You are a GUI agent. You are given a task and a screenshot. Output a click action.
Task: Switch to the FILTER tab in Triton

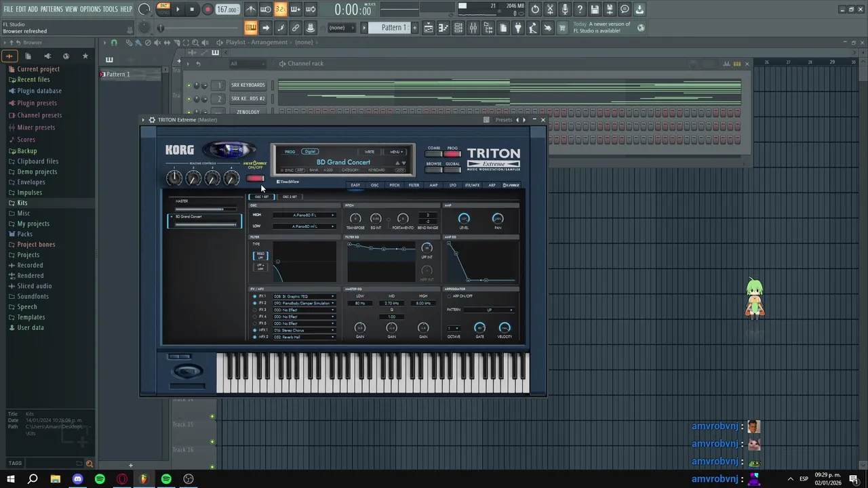coord(414,185)
